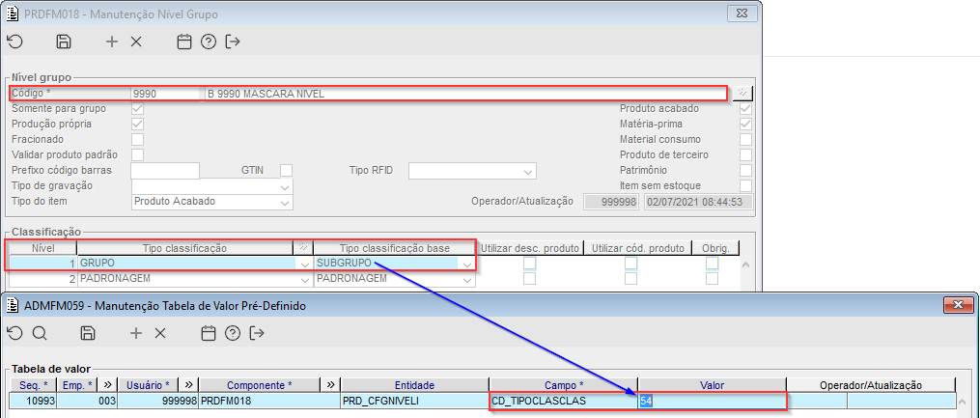Click the Classificação grid scrollbar up arrow

[x=745, y=265]
